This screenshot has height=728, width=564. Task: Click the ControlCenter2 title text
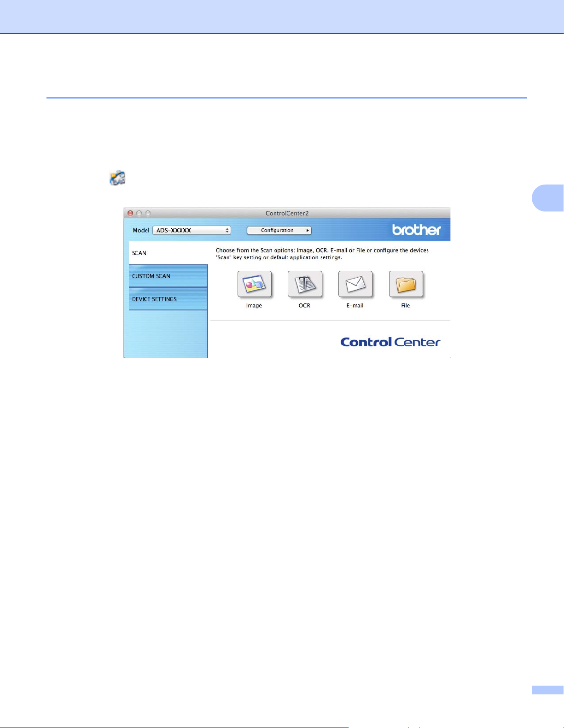[287, 213]
